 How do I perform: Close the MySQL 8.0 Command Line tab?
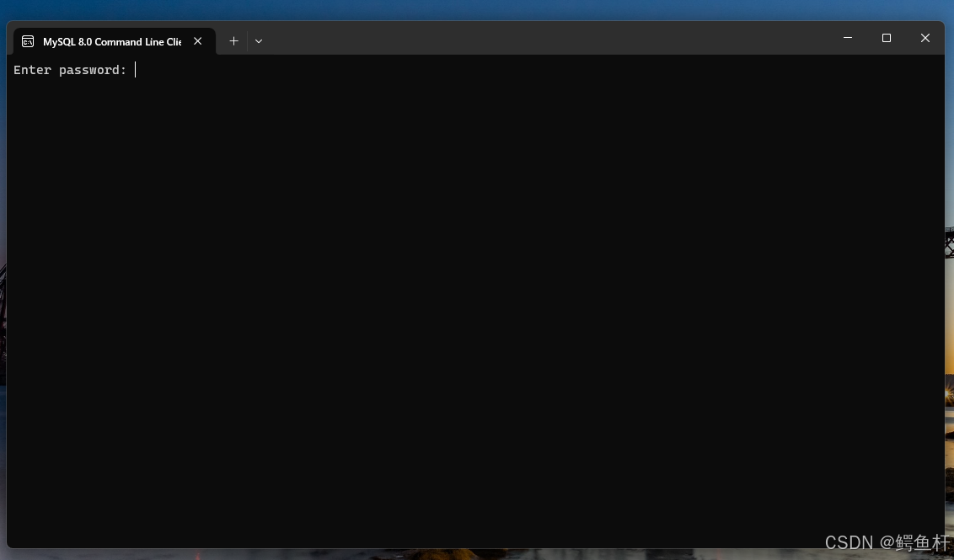pos(198,41)
